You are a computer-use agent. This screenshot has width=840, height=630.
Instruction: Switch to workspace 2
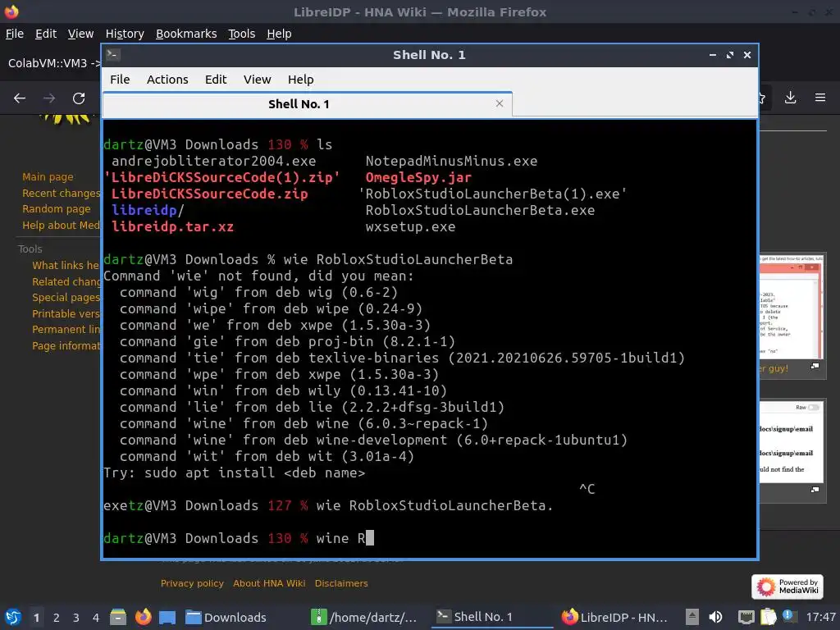coord(57,618)
